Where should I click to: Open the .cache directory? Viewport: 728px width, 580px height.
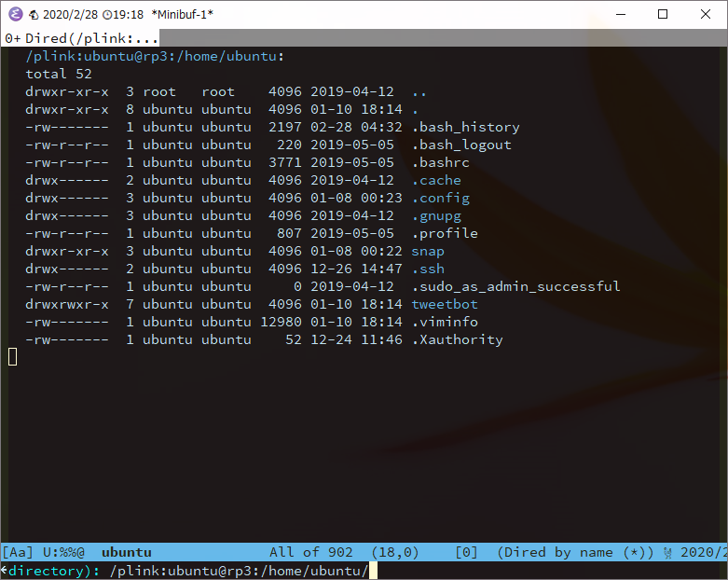(436, 180)
